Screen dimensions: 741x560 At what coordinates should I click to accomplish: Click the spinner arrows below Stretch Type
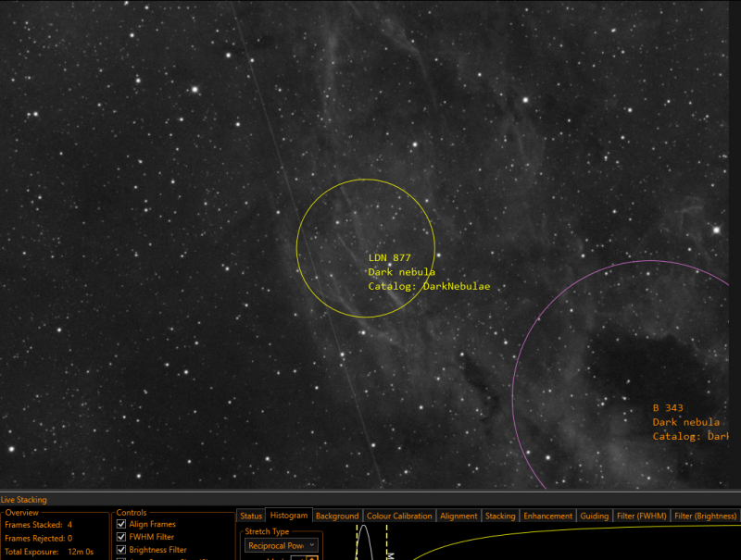(312, 558)
